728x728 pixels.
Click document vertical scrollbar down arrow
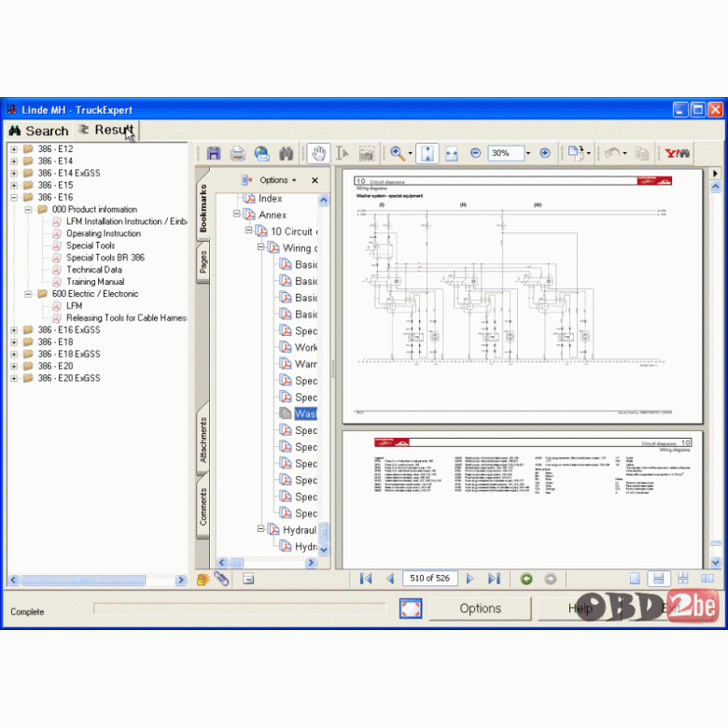(x=716, y=562)
